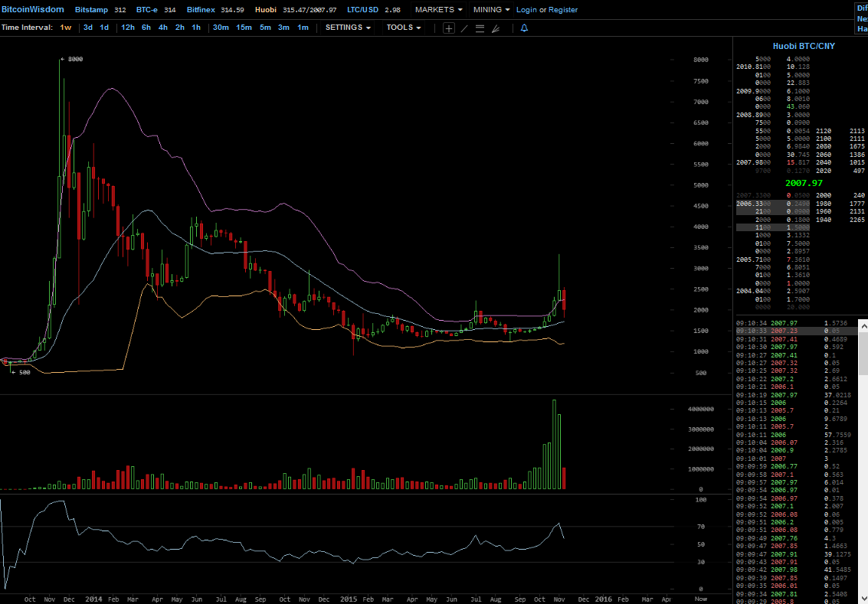
Task: Switch to the 15m time interval
Action: pyautogui.click(x=244, y=27)
